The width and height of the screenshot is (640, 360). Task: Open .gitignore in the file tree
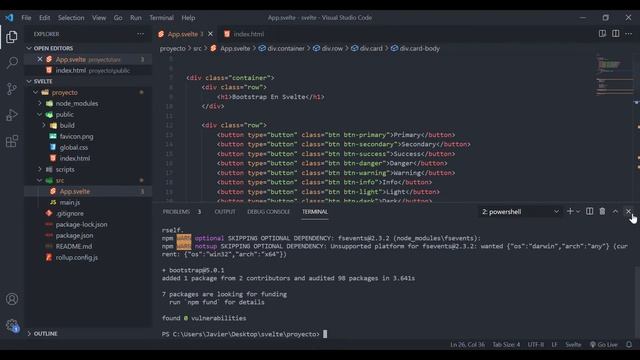[x=70, y=213]
